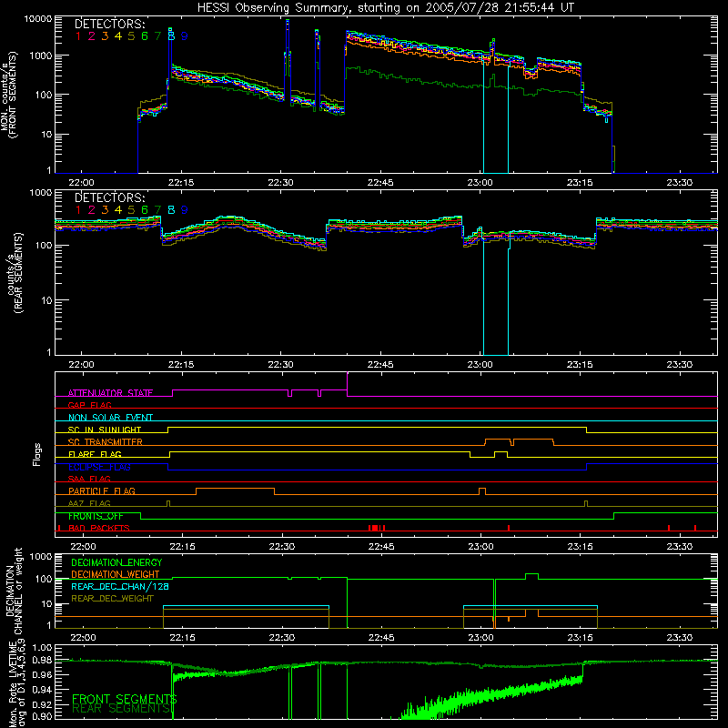
Task: Click the SC_TRANSMITTER flag label
Action: coord(106,442)
